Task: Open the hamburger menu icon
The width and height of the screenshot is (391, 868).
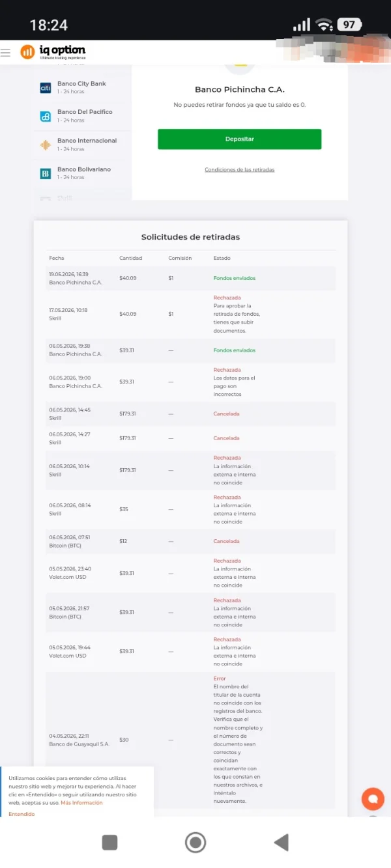Action: pyautogui.click(x=6, y=53)
